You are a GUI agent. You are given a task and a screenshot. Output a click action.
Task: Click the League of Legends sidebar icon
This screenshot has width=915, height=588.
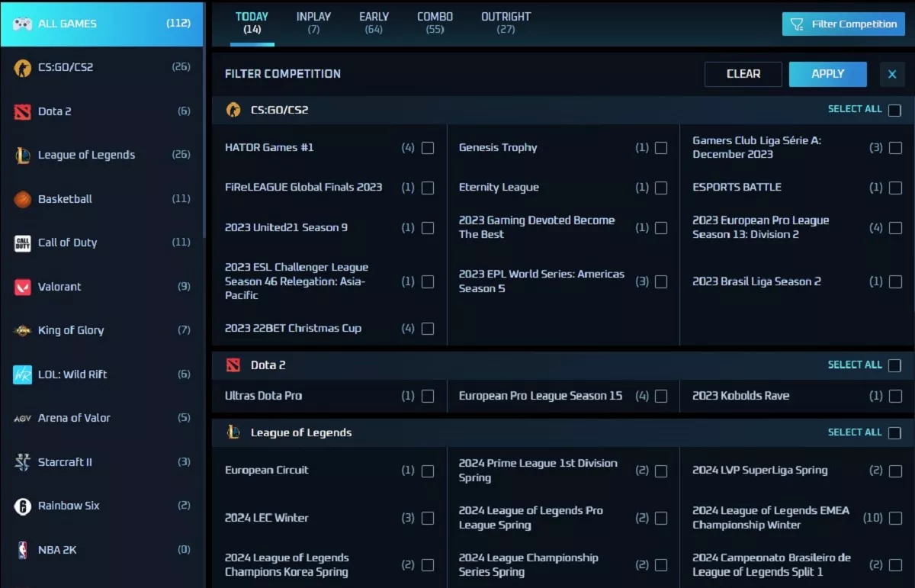pyautogui.click(x=23, y=155)
